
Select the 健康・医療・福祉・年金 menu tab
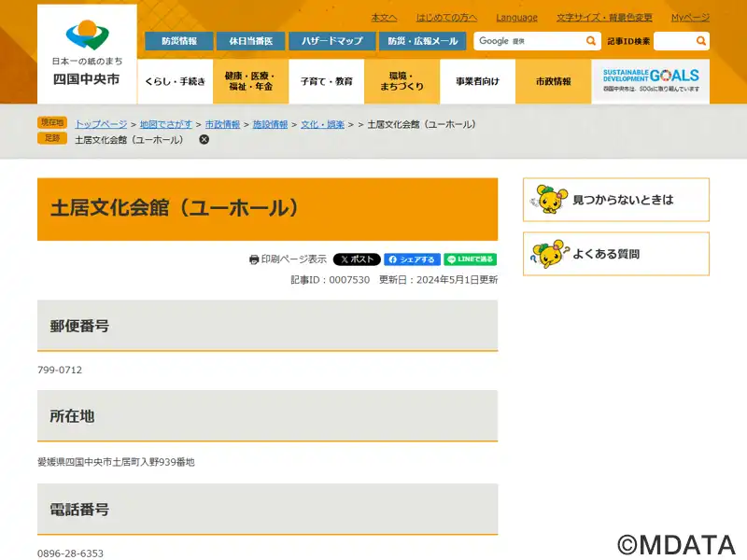[x=250, y=81]
